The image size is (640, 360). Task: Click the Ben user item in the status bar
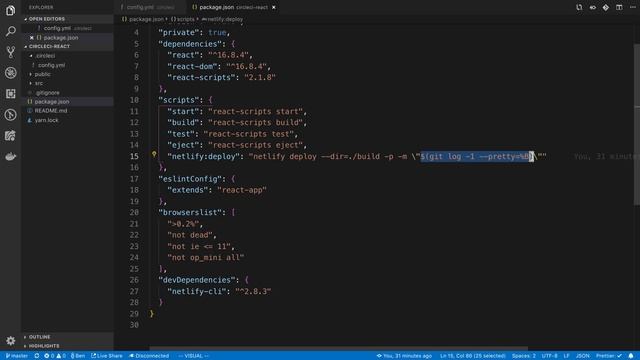[x=78, y=356]
